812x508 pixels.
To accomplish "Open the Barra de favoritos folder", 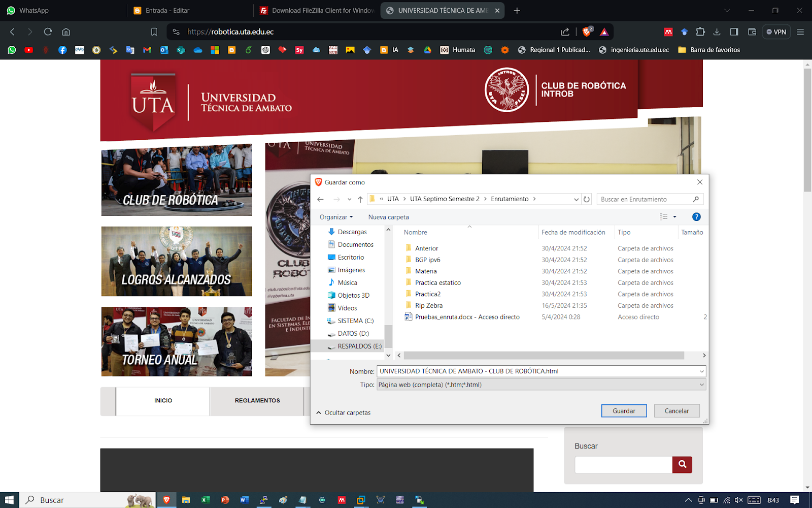I will point(709,50).
